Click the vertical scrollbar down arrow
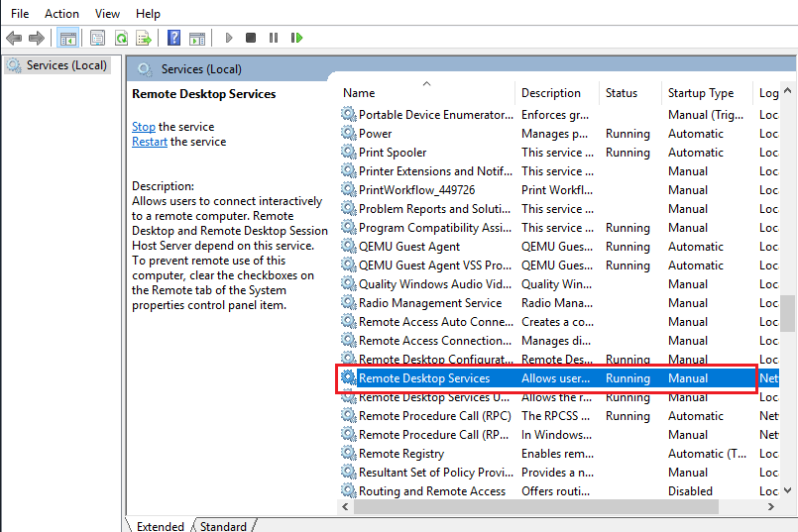The image size is (798, 532). click(x=787, y=490)
